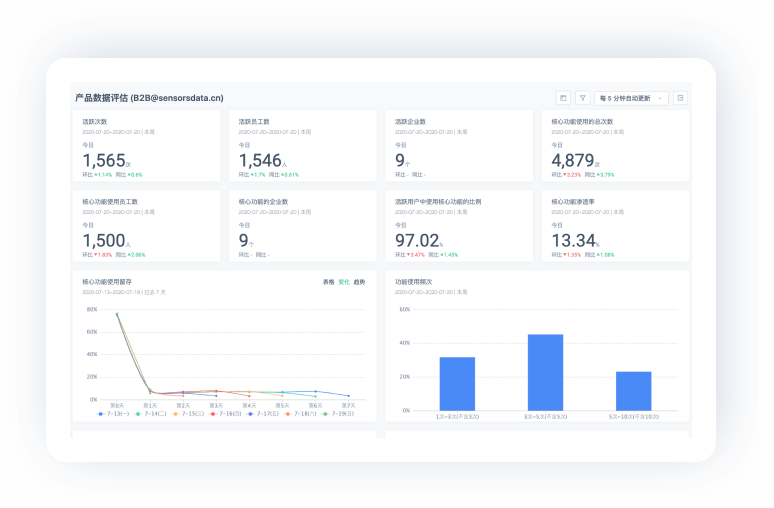Viewport: 774px width, 508px height.
Task: Click the 核心功能使用的总次数 card title
Action: tap(582, 122)
